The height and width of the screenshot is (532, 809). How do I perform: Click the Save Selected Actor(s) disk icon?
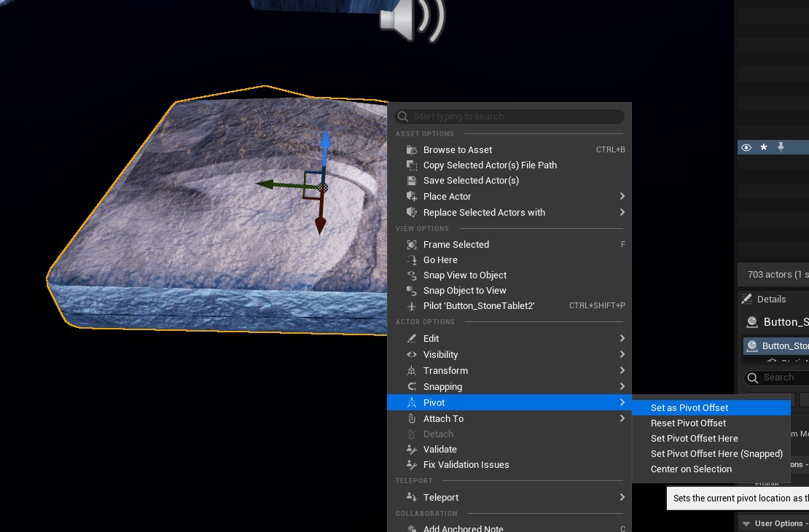coord(411,181)
